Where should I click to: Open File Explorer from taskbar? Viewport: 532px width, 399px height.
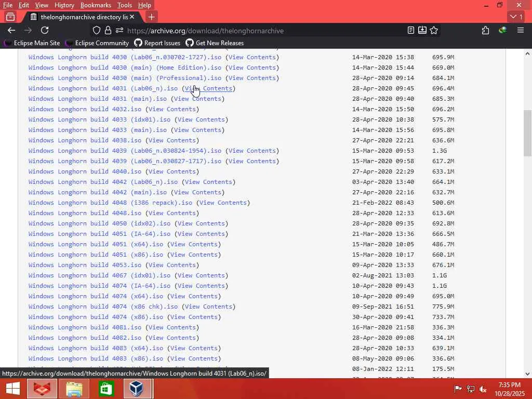coord(74,389)
